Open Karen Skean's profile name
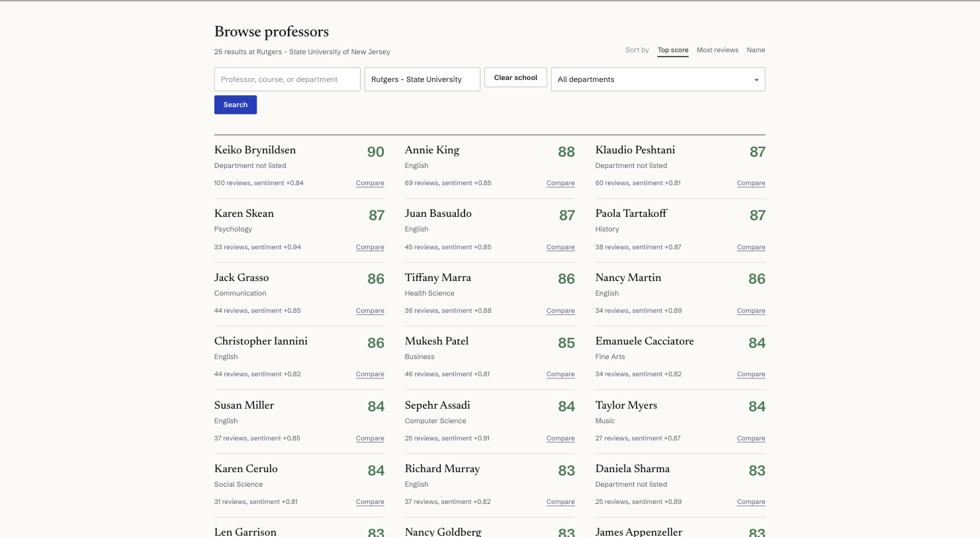This screenshot has height=537, width=980. [x=244, y=214]
